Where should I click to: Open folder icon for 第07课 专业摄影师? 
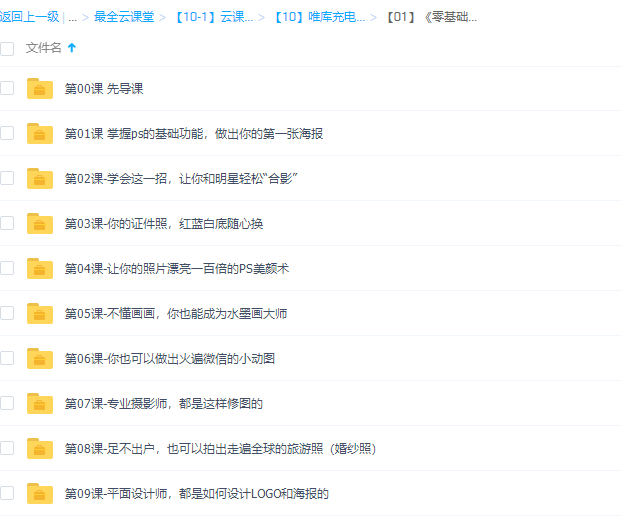(x=40, y=403)
